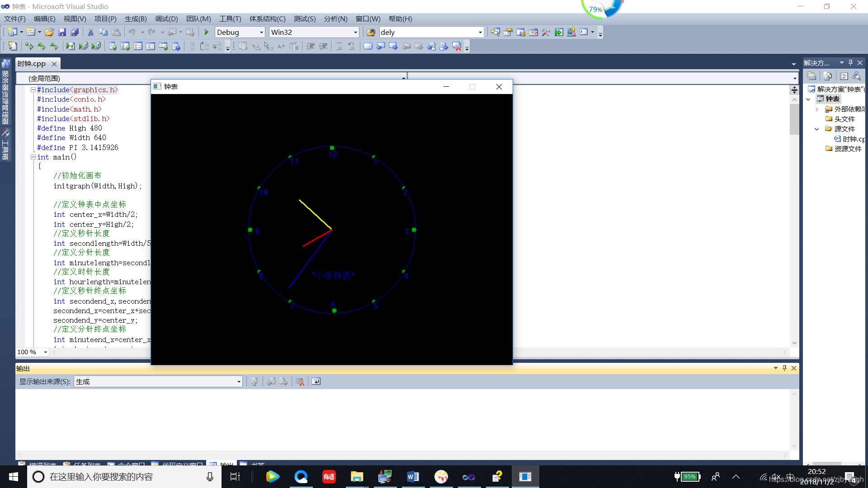Expand the 外部依赖项 tree node
868x488 pixels.
tap(817, 109)
